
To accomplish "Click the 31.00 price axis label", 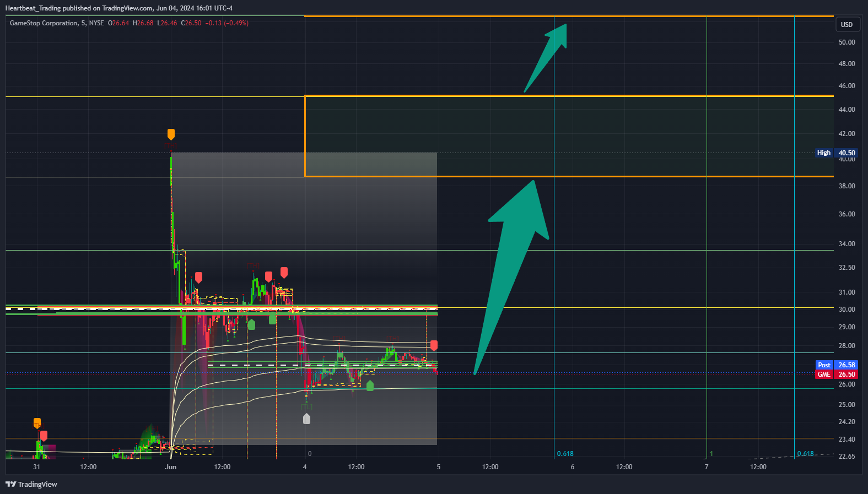I will point(847,292).
